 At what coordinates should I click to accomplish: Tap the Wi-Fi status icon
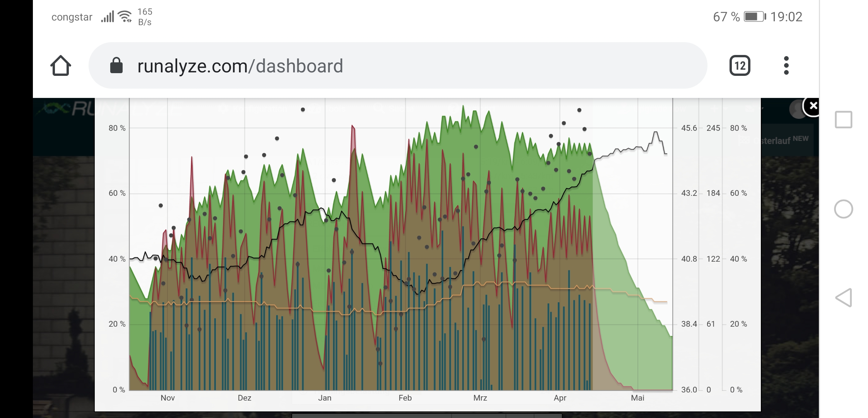tap(125, 17)
